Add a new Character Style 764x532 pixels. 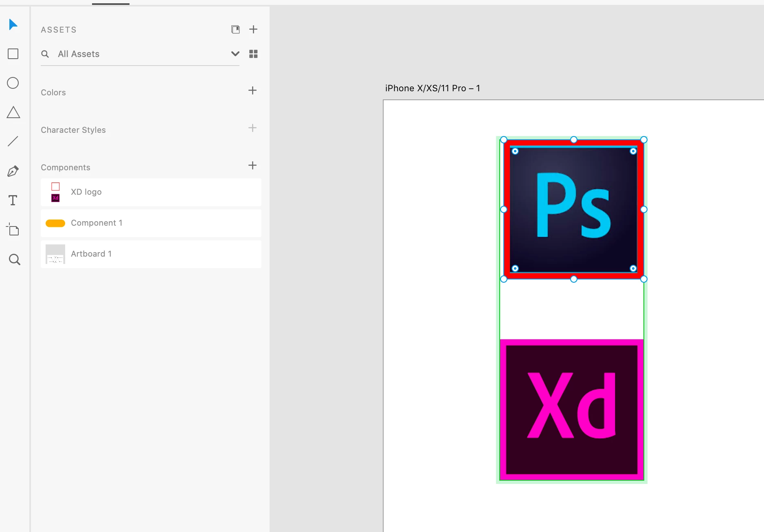(x=252, y=128)
